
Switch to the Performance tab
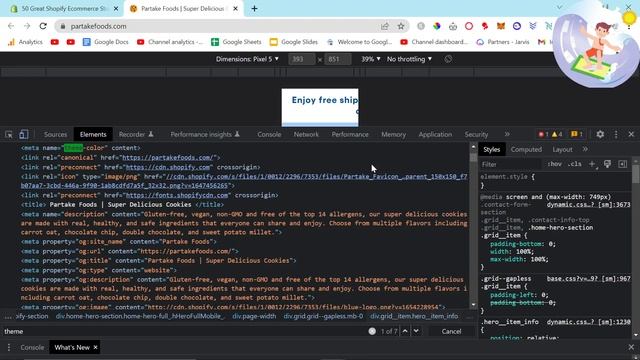click(350, 134)
